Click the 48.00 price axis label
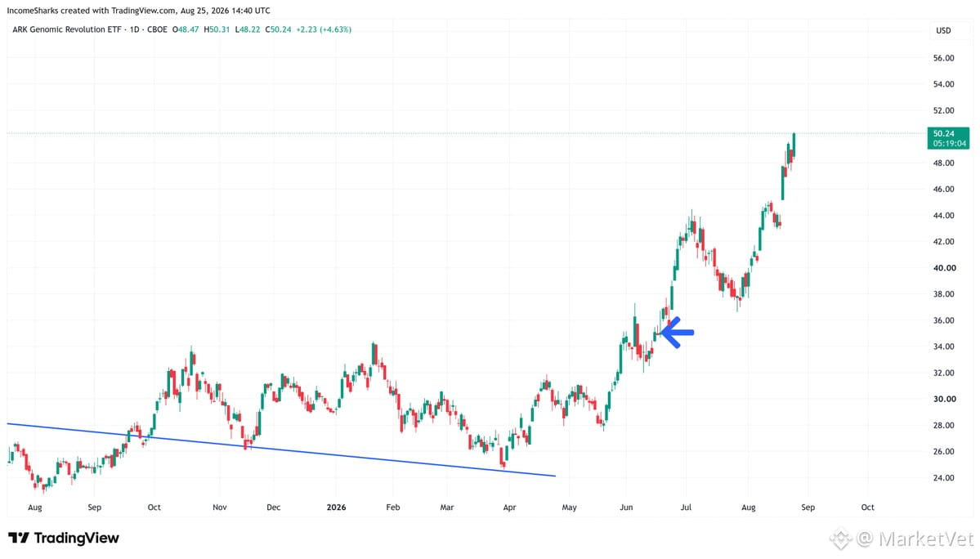Screen dimensions: 980x559 [x=944, y=163]
